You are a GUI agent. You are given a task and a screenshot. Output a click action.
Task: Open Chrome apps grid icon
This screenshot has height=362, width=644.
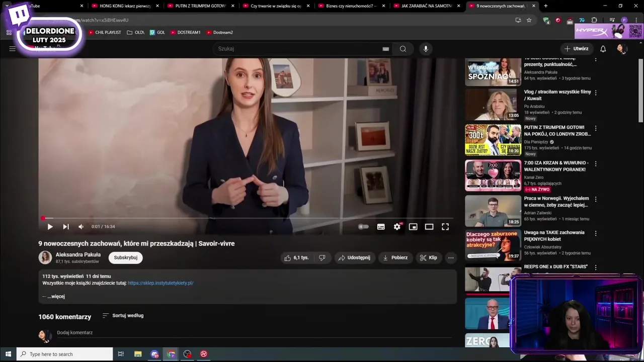point(9,32)
